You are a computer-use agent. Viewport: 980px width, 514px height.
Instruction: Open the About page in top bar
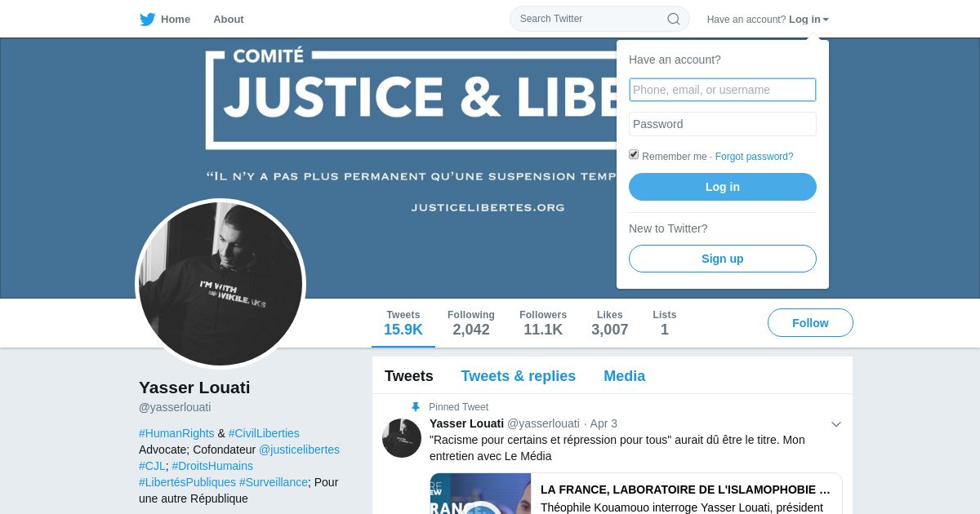tap(229, 20)
